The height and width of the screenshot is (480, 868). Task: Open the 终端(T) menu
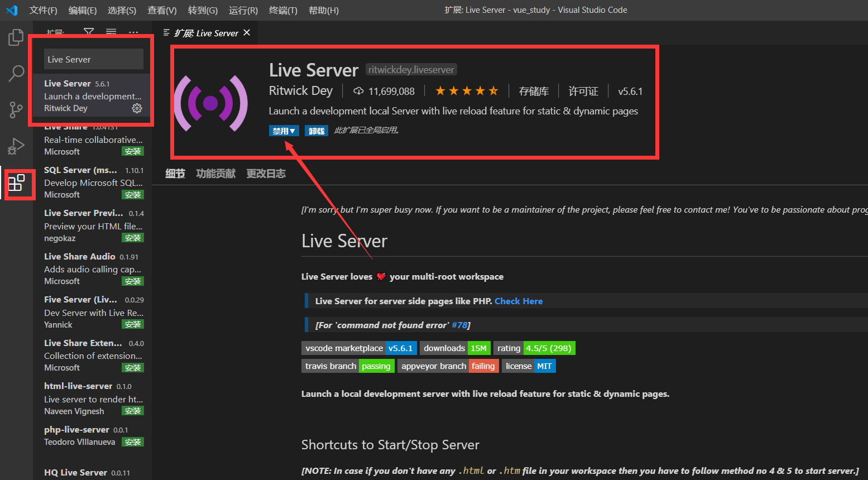(282, 10)
